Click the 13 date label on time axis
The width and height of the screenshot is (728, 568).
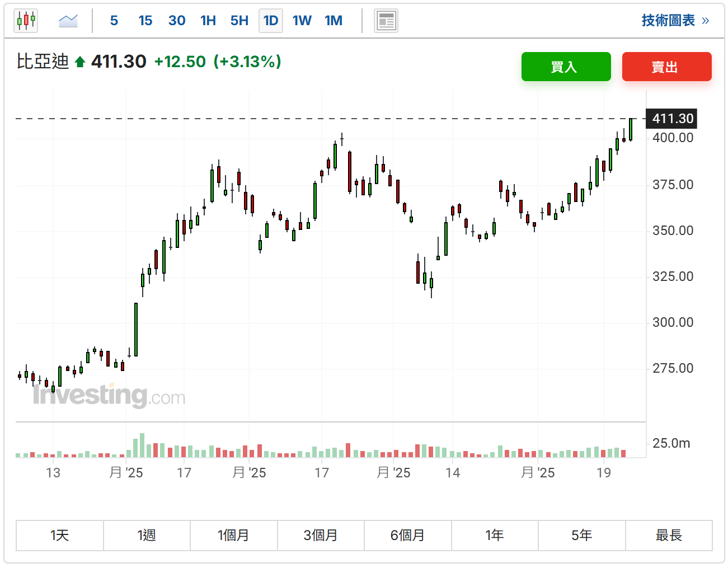[53, 473]
